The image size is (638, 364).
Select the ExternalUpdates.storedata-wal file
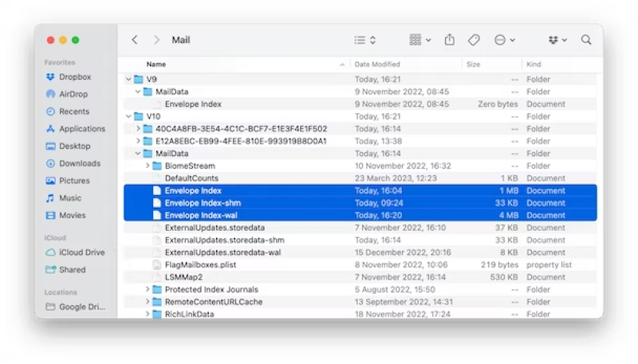pos(360,252)
